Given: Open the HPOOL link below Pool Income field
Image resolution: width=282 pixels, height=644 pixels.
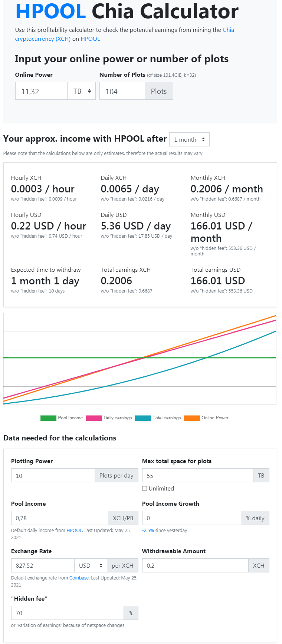Looking at the screenshot, I should click(74, 530).
